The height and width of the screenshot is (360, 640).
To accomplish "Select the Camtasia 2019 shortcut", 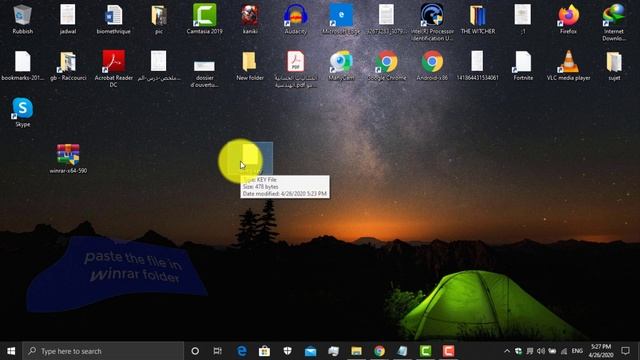I will [x=204, y=16].
